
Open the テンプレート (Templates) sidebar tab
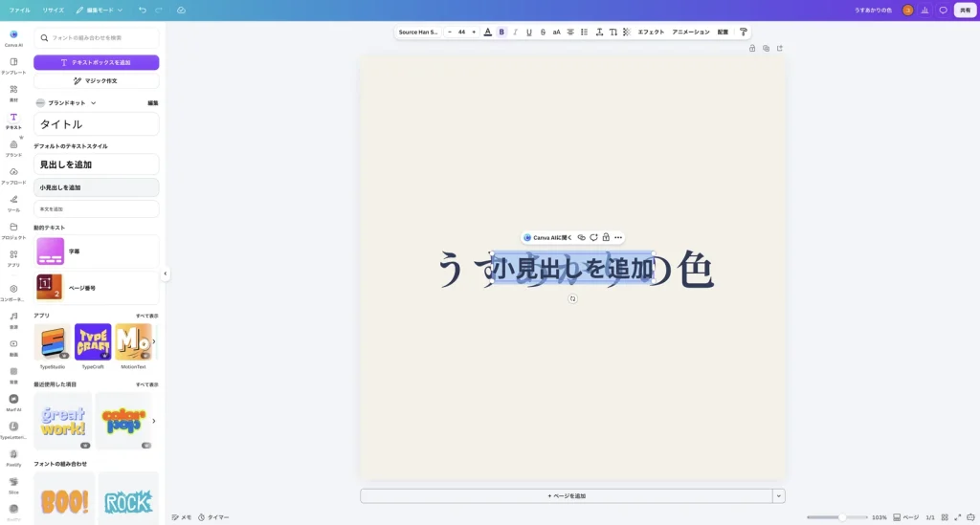coord(13,65)
